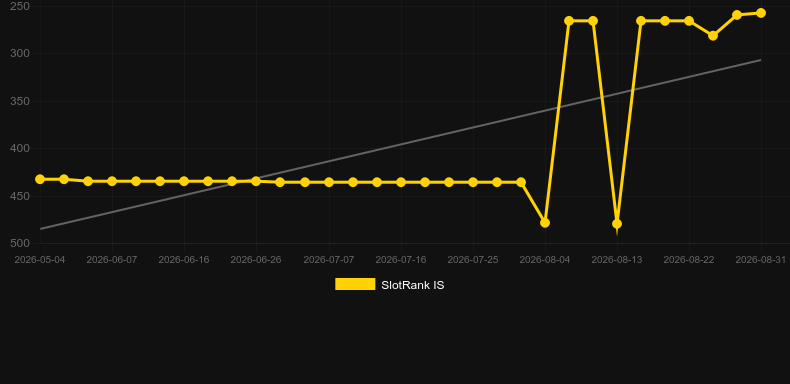Viewport: 790px width, 384px height.
Task: Click the 500 y-axis label
Action: click(x=20, y=243)
